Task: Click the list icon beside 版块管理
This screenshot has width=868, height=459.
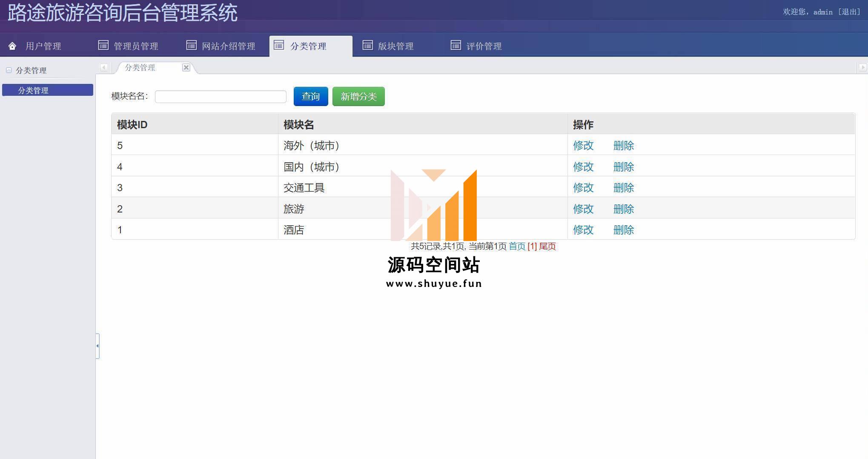Action: 368,45
